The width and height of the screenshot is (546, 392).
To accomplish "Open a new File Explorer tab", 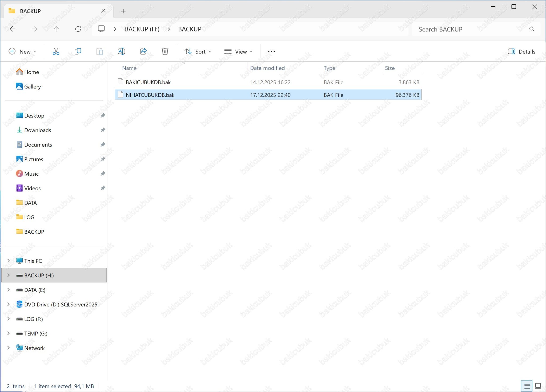I will [x=123, y=11].
